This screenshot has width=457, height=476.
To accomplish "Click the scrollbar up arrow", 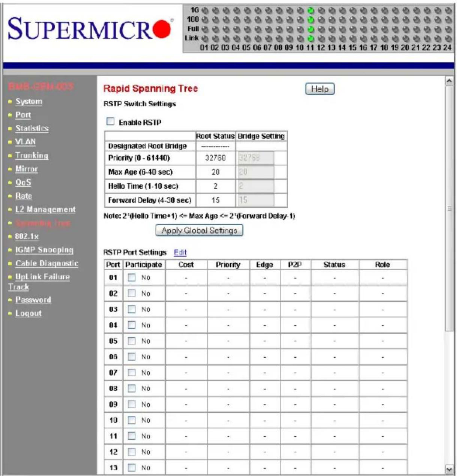I will click(449, 81).
